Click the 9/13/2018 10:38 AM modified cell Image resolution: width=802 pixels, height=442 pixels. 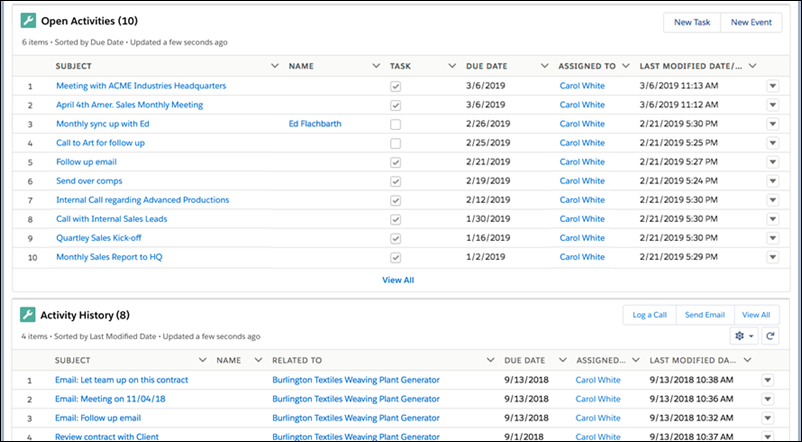[692, 380]
